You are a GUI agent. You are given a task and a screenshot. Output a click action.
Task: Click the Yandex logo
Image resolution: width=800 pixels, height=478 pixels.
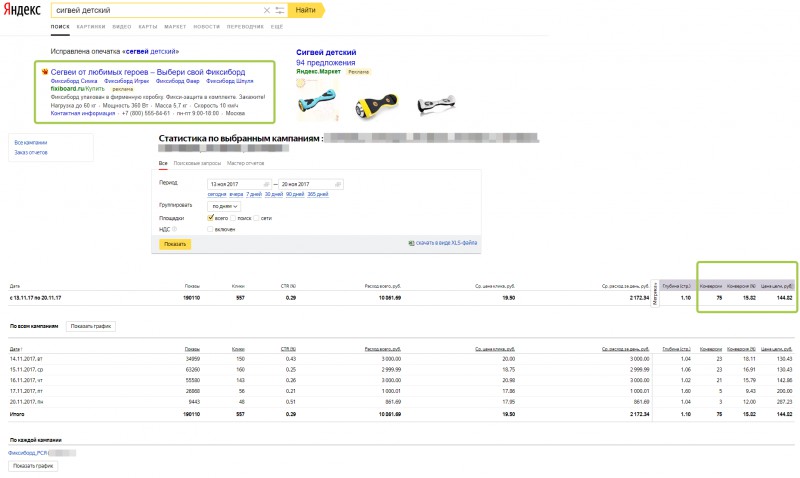click(x=22, y=10)
